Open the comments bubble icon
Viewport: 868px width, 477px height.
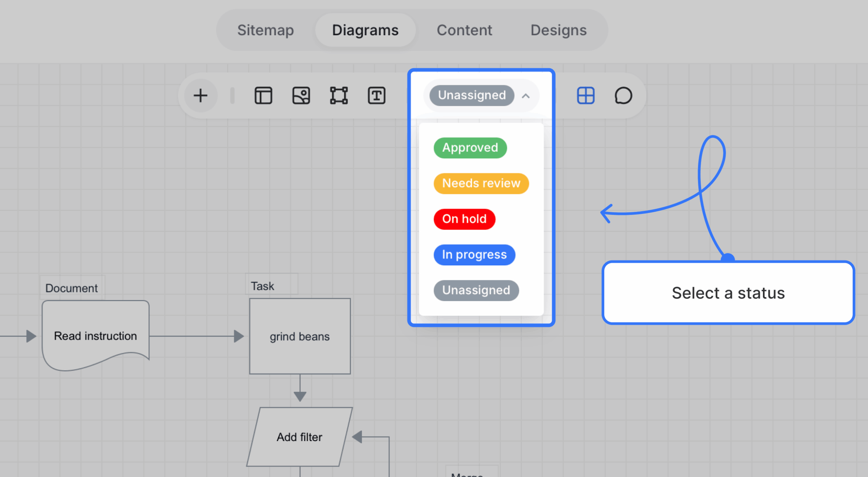tap(623, 96)
